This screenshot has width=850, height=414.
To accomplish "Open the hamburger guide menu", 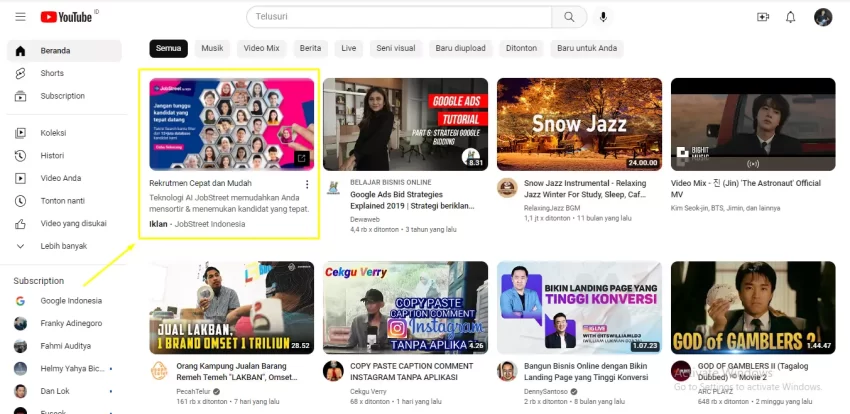I will coord(21,17).
